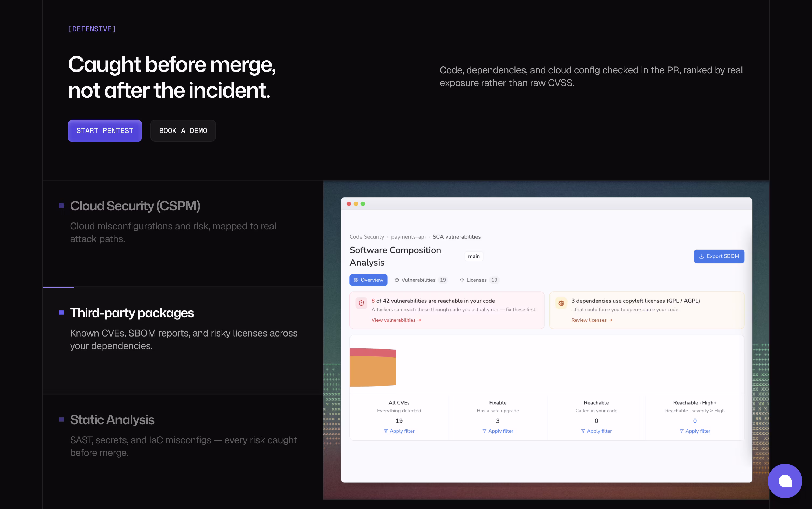Click the Software Composition Analysis heading

point(395,256)
